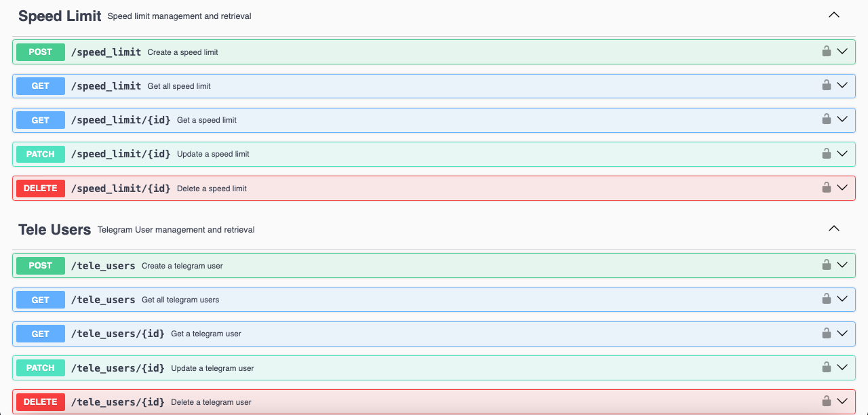Click lock icon on POST /tele_users row
Viewport: 868px width, 415px height.
tap(826, 265)
